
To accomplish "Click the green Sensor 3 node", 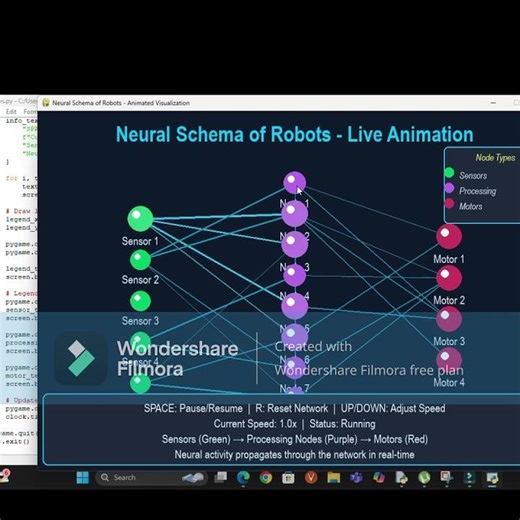I will tap(140, 301).
